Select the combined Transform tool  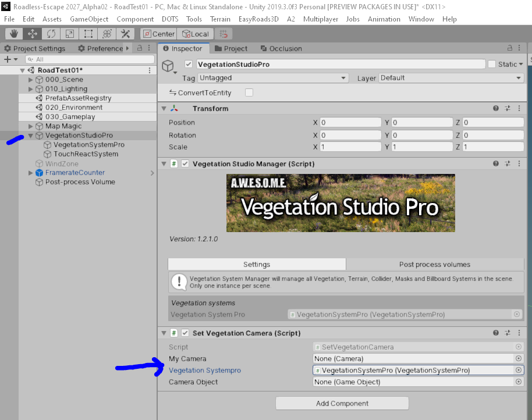(x=107, y=34)
